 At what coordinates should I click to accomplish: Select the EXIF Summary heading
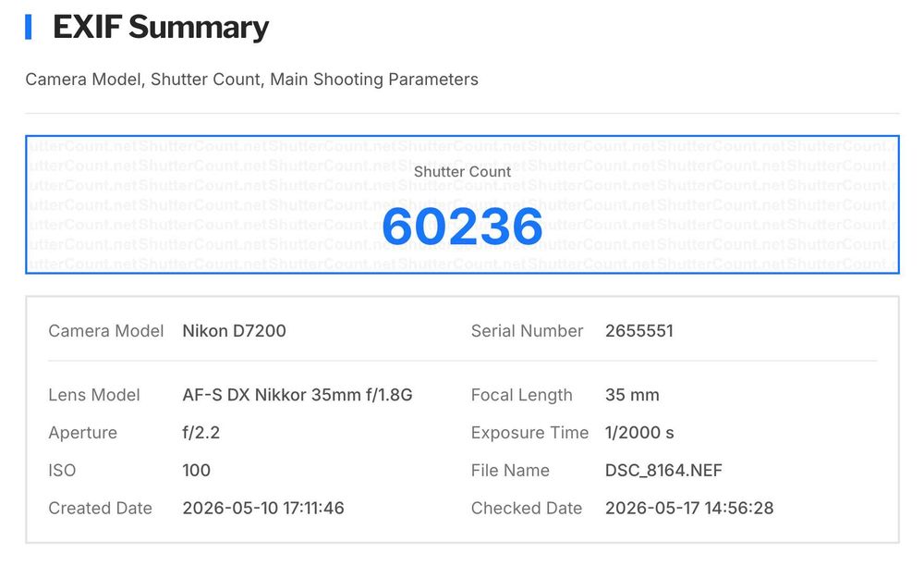(x=160, y=28)
